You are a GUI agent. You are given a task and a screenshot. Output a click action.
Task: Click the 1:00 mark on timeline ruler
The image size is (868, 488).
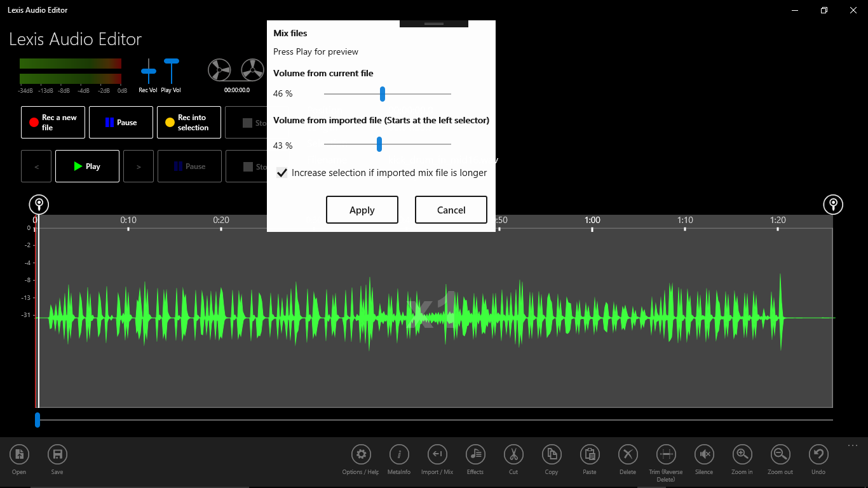(x=592, y=220)
